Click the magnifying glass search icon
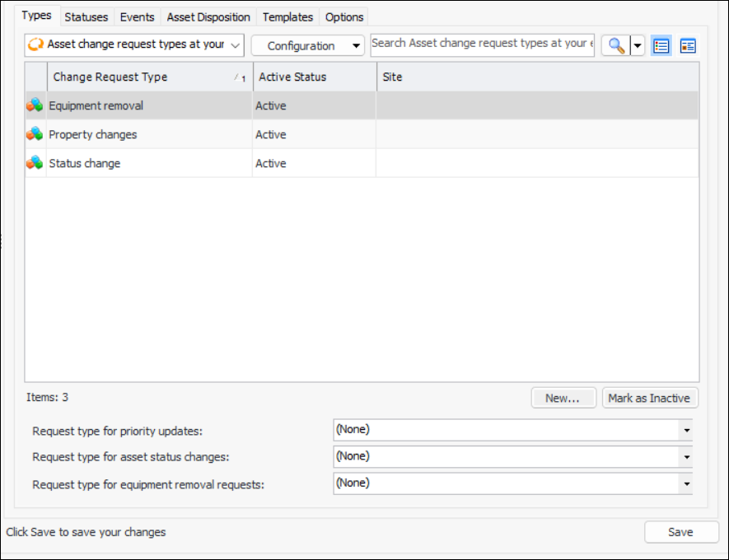 tap(616, 46)
